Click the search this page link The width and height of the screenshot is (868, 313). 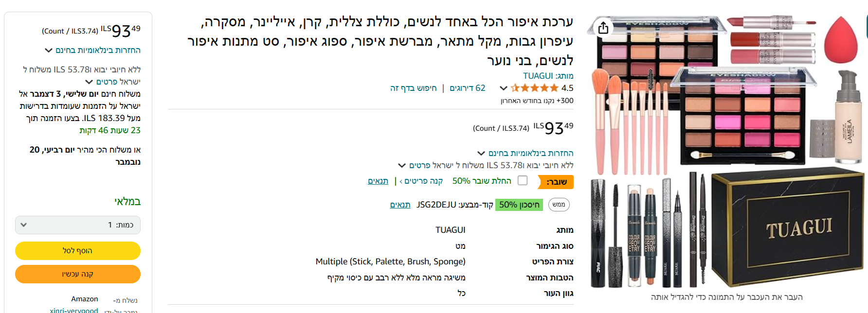click(413, 88)
